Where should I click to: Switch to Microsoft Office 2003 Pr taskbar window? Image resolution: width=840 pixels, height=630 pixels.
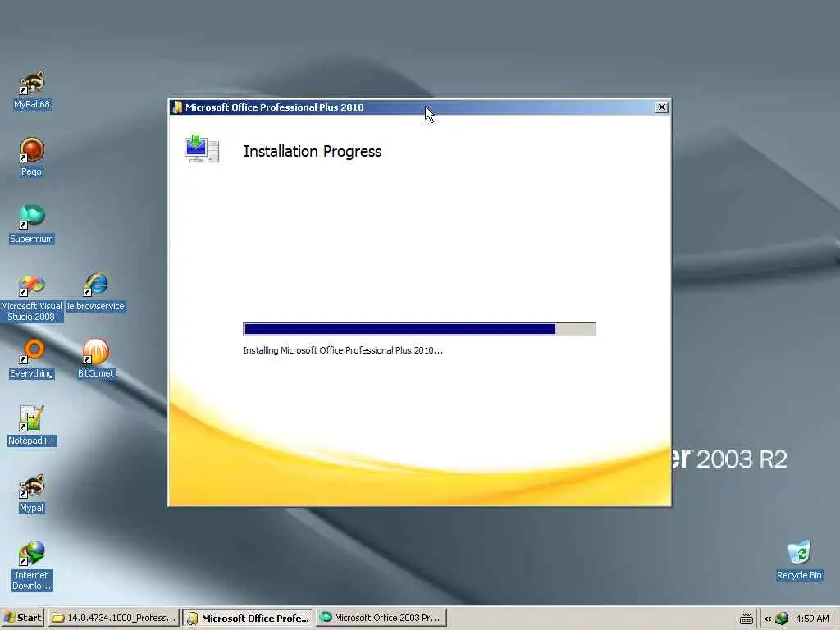point(381,618)
